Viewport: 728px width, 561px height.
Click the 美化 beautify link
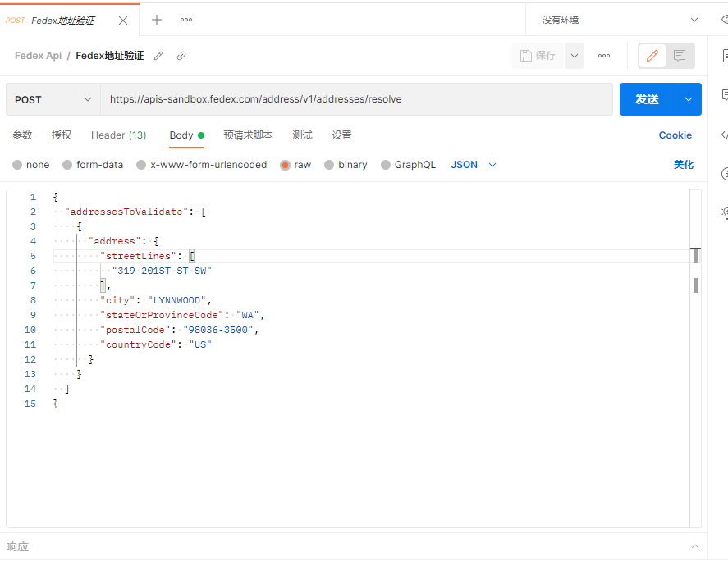(684, 165)
